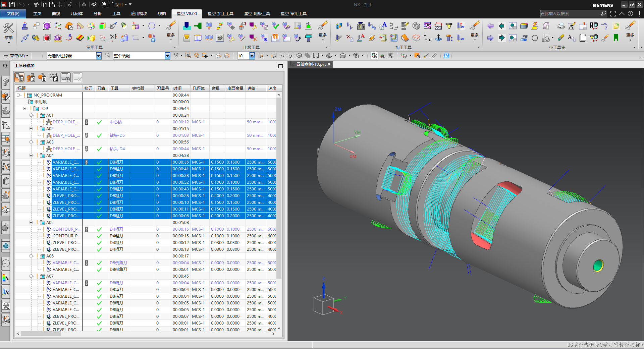Click the navigator horizontal scrollbar
Screen dimensions: 644x349
(x=41, y=334)
